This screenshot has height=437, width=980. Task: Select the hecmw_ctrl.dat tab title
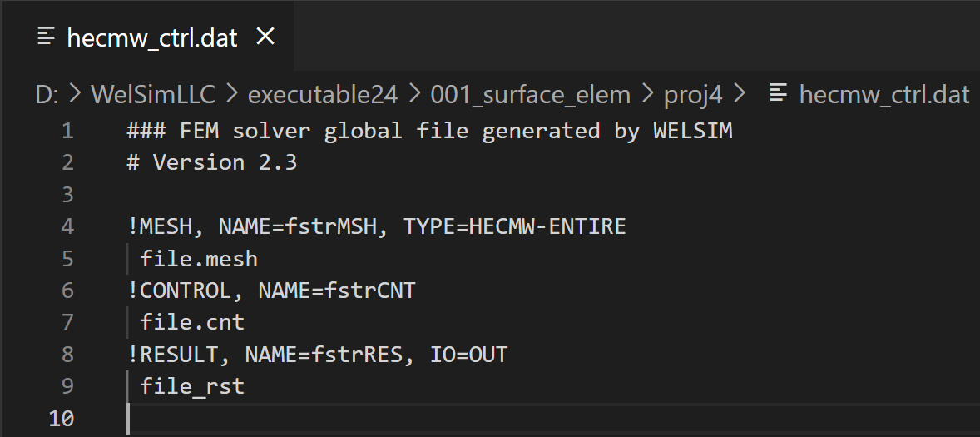pyautogui.click(x=152, y=37)
